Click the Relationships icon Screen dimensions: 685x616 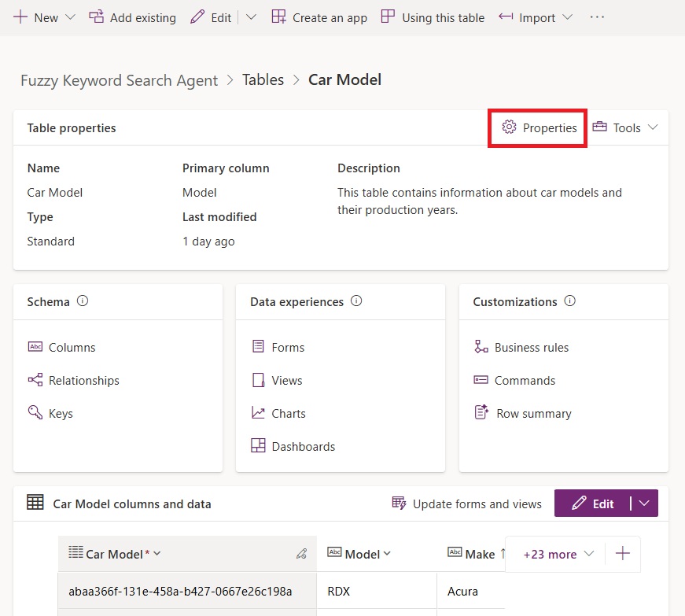(35, 379)
